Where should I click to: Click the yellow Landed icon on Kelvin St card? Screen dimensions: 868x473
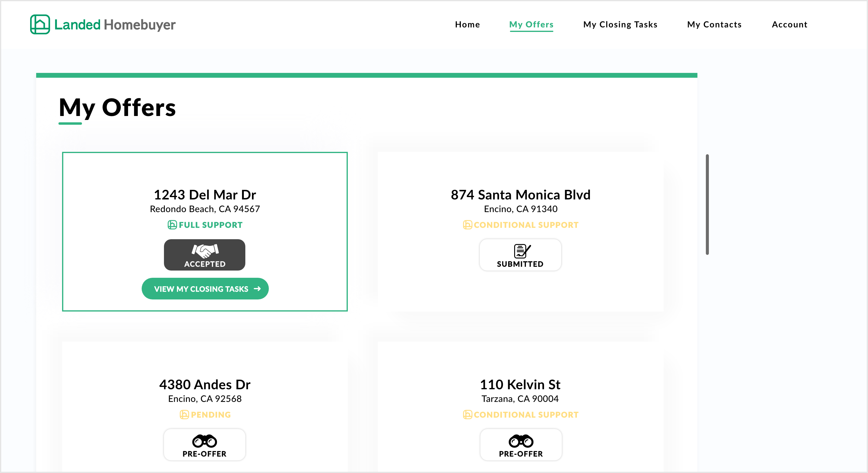coord(467,414)
